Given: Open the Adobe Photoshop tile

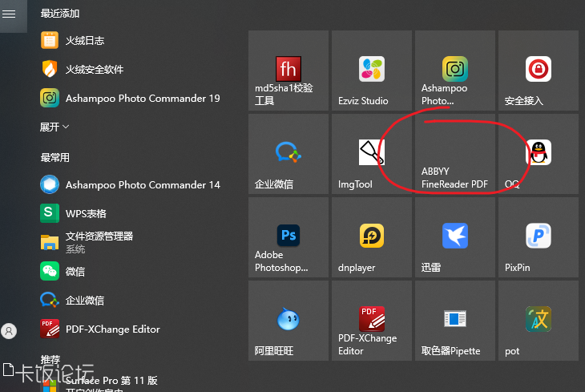Looking at the screenshot, I should 288,237.
